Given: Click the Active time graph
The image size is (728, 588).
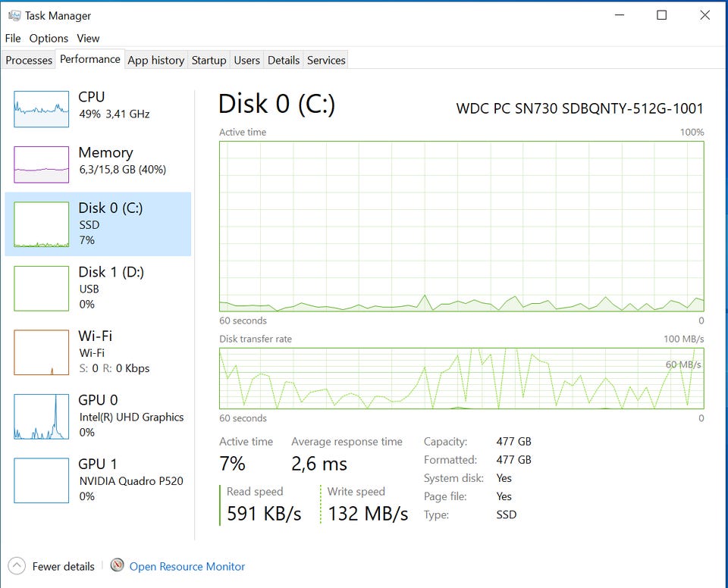Looking at the screenshot, I should click(x=462, y=226).
